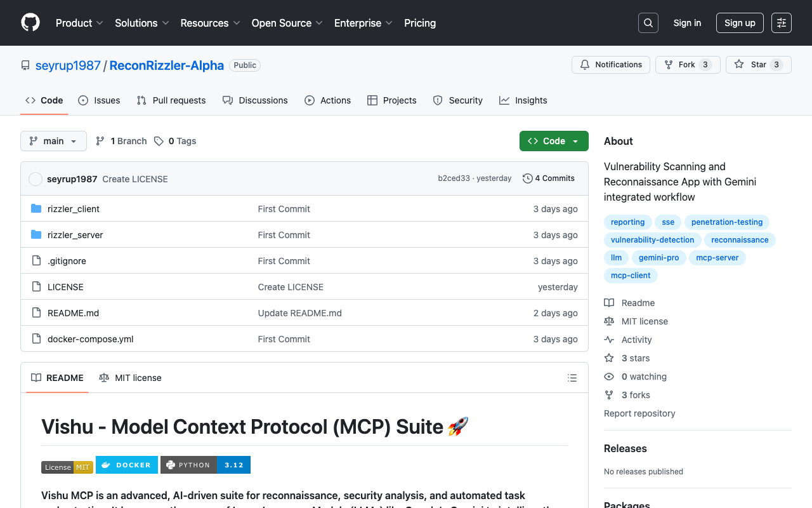Click the MIT License badge
812x508 pixels.
click(x=67, y=467)
